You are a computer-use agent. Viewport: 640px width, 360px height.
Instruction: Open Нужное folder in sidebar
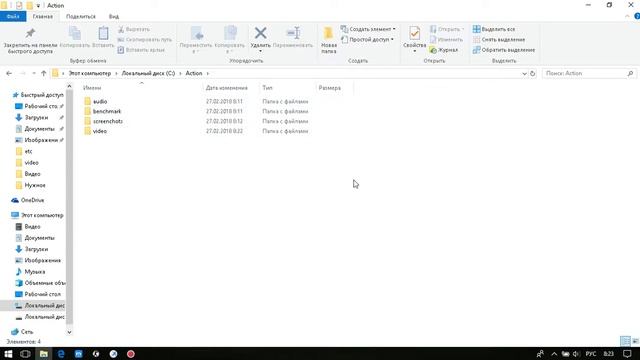[x=35, y=185]
